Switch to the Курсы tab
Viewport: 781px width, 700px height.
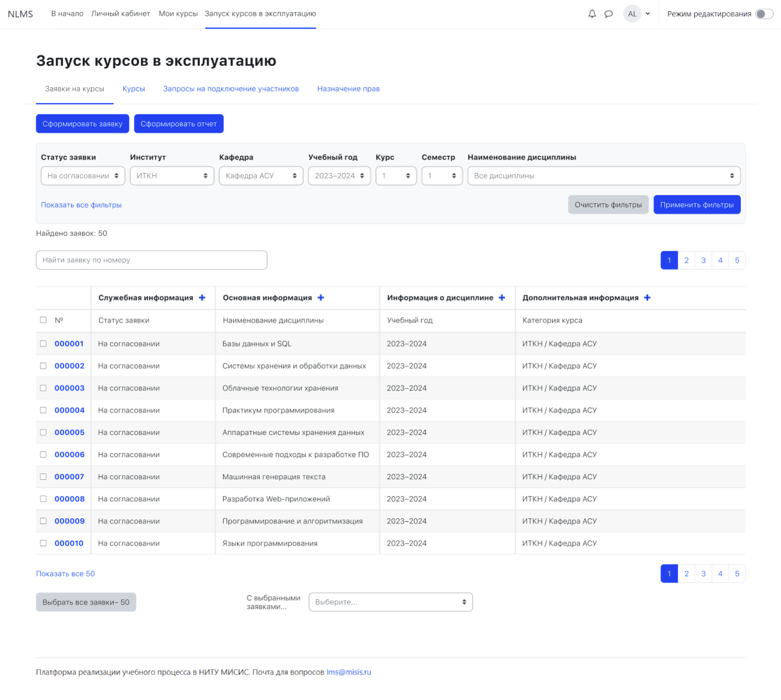click(x=133, y=89)
